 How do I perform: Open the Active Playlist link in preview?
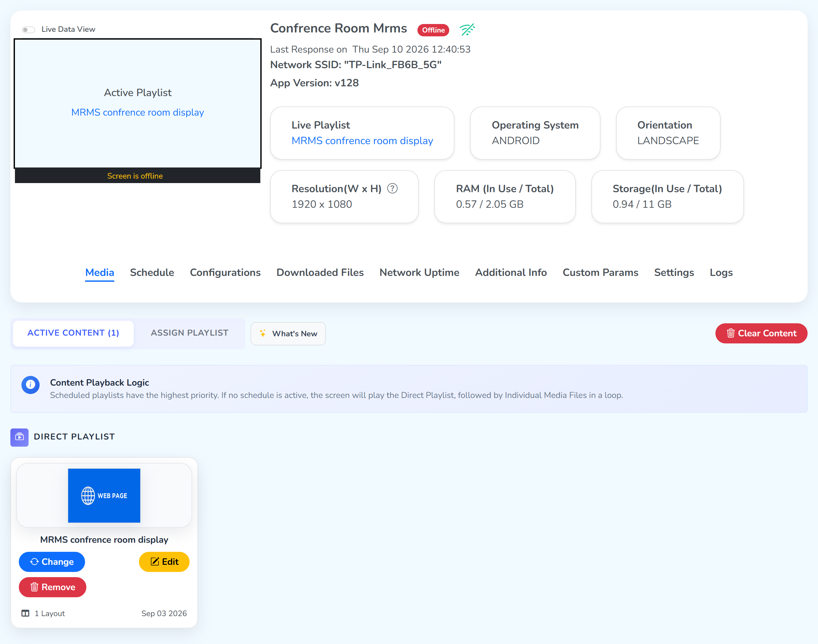138,112
